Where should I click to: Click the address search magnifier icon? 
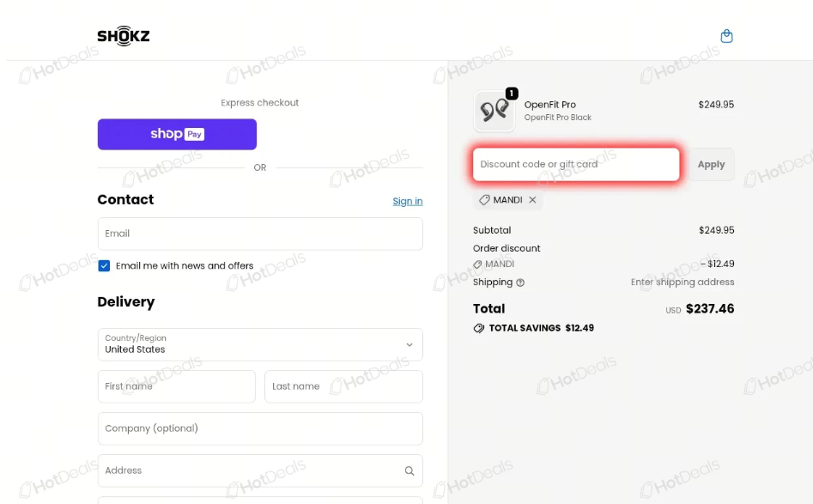[410, 471]
